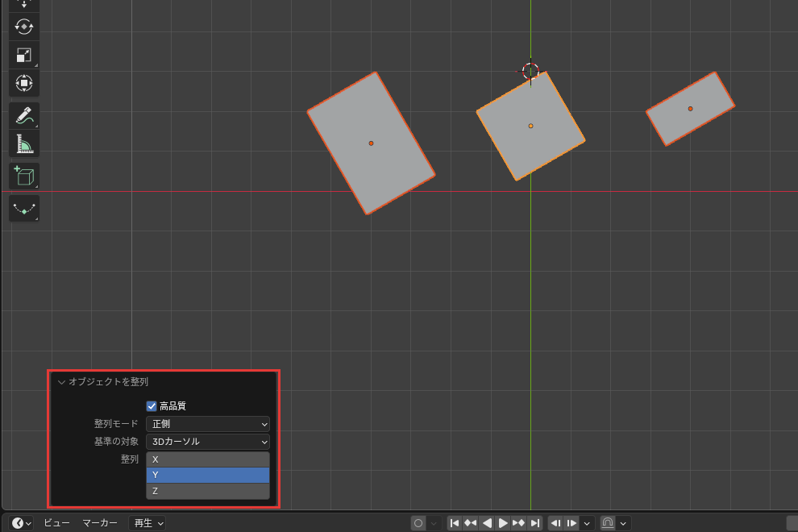Image resolution: width=798 pixels, height=532 pixels.
Task: Open the timeline editor type selector
Action: [22, 523]
